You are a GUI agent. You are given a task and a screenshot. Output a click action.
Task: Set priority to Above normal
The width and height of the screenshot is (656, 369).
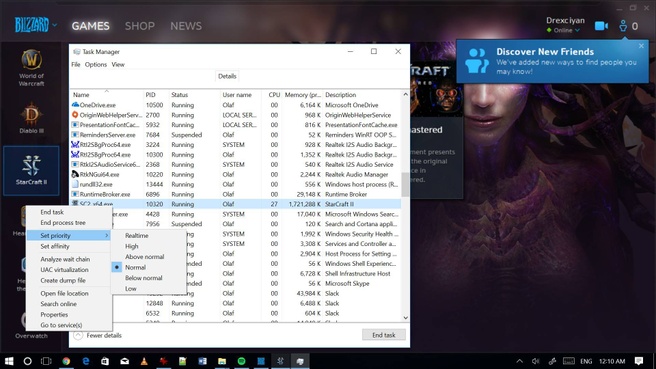(x=149, y=256)
